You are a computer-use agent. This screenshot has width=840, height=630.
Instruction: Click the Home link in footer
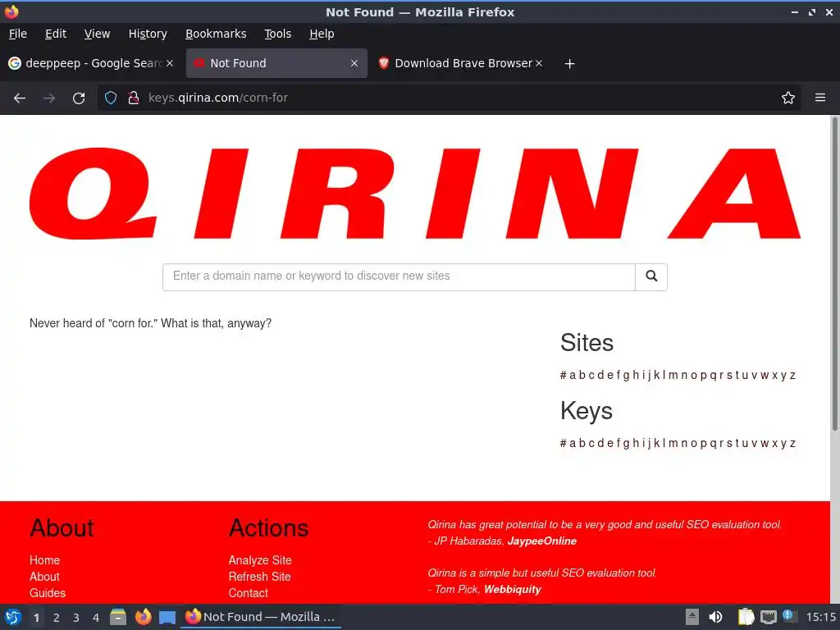pyautogui.click(x=44, y=560)
